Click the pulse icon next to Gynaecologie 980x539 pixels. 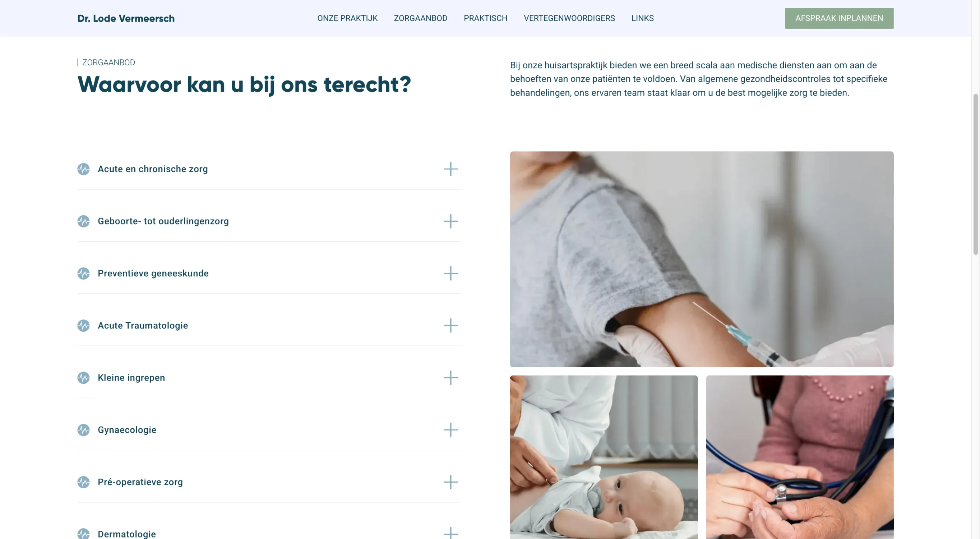[83, 430]
